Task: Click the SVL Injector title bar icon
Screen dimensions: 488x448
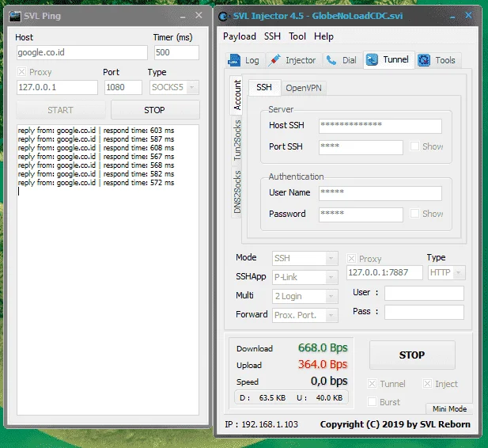Action: coord(223,16)
